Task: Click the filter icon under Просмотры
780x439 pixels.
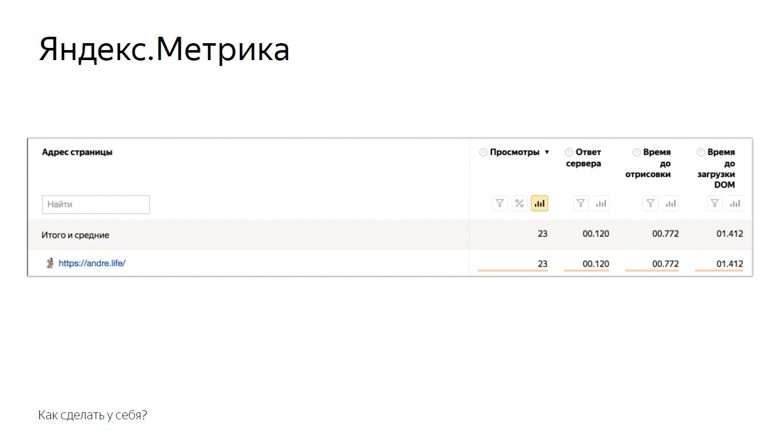Action: click(x=500, y=204)
